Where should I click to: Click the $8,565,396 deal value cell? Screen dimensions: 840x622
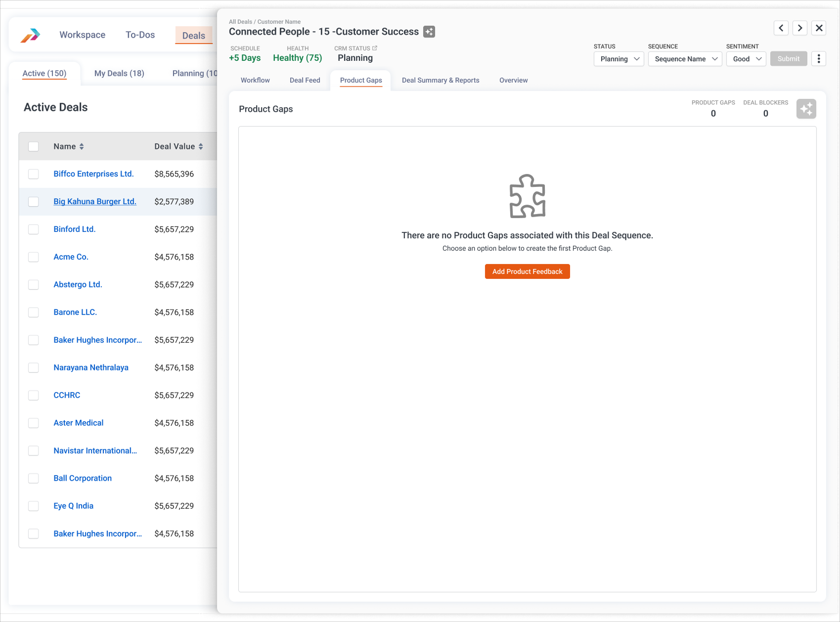pos(174,174)
